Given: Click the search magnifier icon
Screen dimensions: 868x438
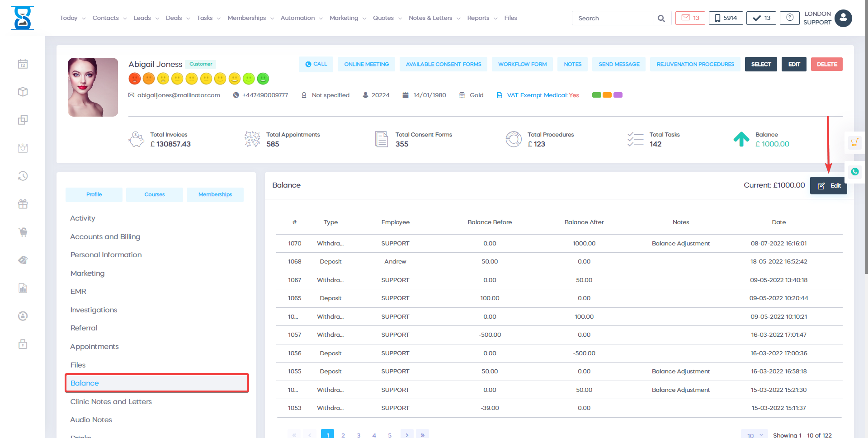Looking at the screenshot, I should 661,19.
